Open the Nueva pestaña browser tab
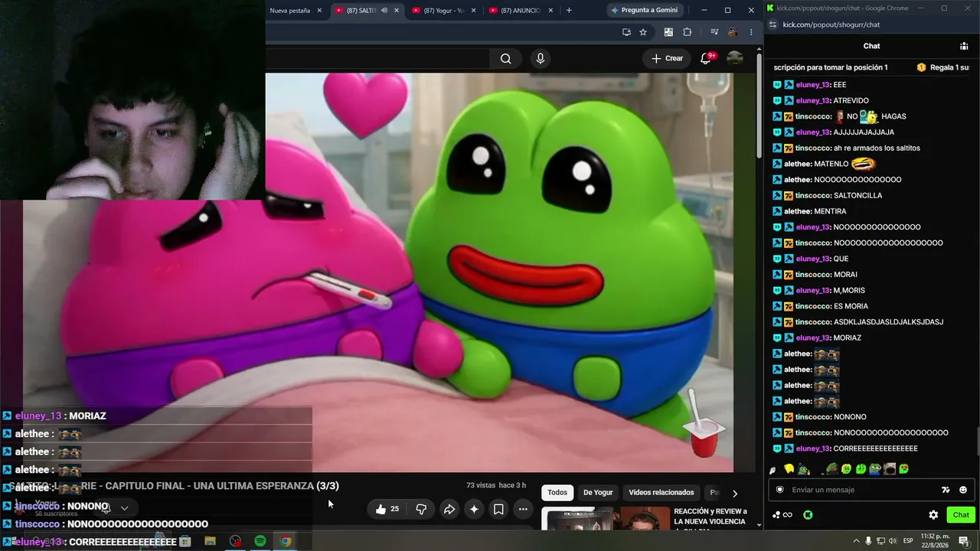The width and height of the screenshot is (980, 551). click(290, 11)
